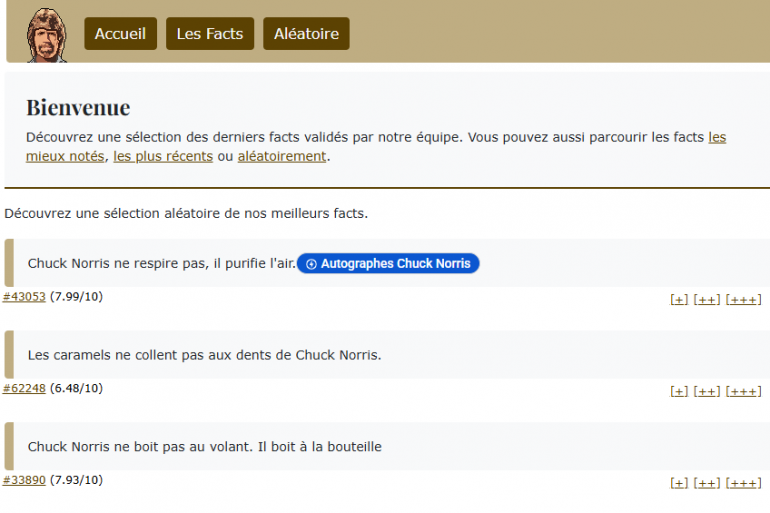Vote [++] on fact #33890

(x=706, y=484)
